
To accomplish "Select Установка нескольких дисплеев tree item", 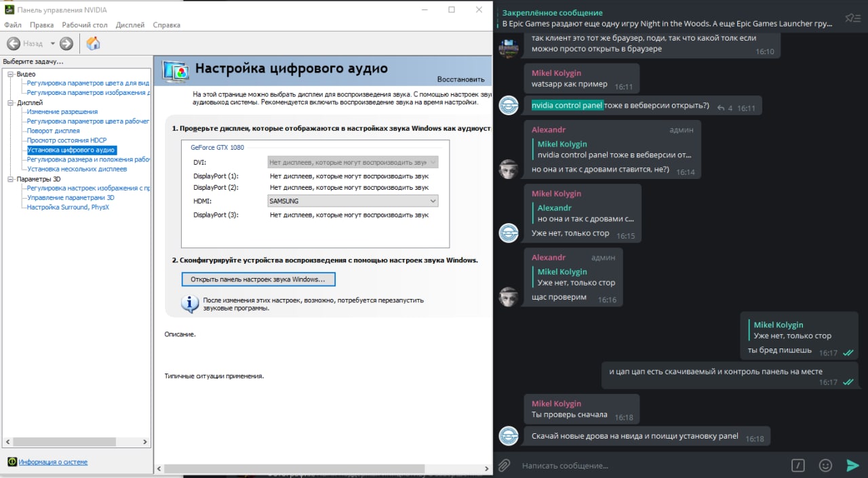I will point(77,169).
